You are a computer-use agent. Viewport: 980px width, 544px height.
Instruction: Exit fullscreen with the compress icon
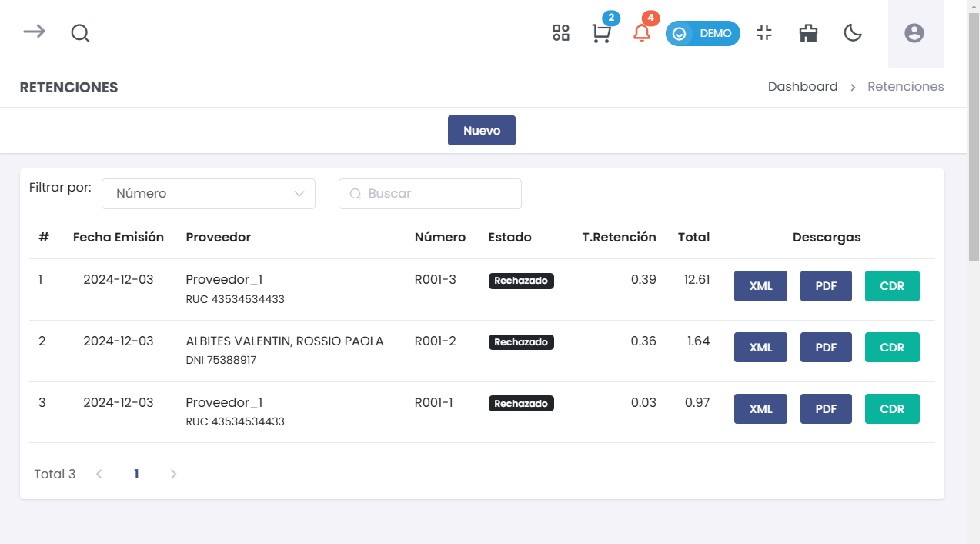coord(764,33)
